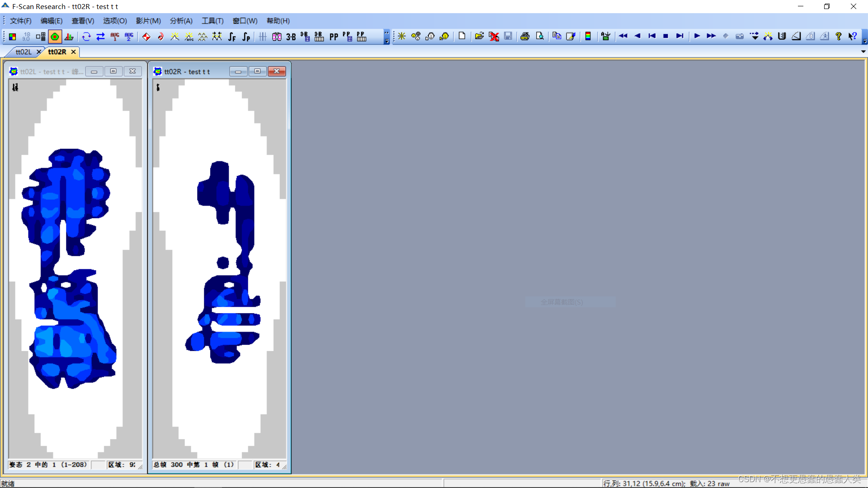This screenshot has height=488, width=868.
Task: Click the delete movie red X icon
Action: [x=494, y=36]
